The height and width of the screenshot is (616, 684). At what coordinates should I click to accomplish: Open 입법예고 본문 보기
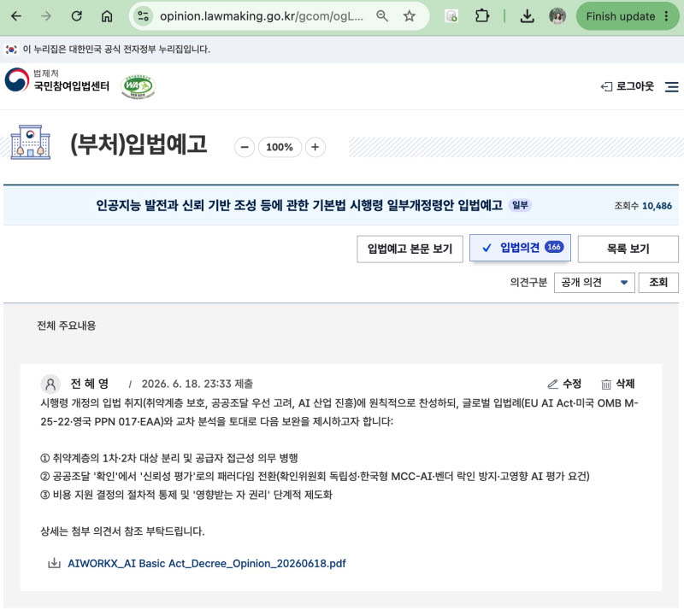[x=410, y=249]
